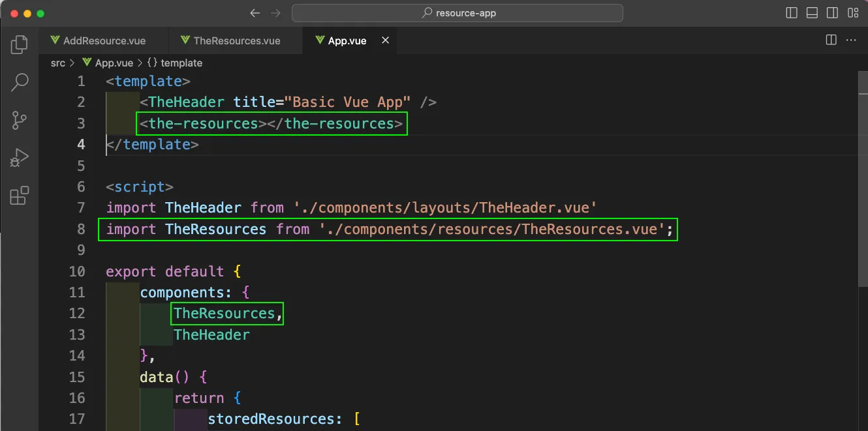Viewport: 868px width, 431px height.
Task: Click the src breadcrumb
Action: click(x=58, y=63)
